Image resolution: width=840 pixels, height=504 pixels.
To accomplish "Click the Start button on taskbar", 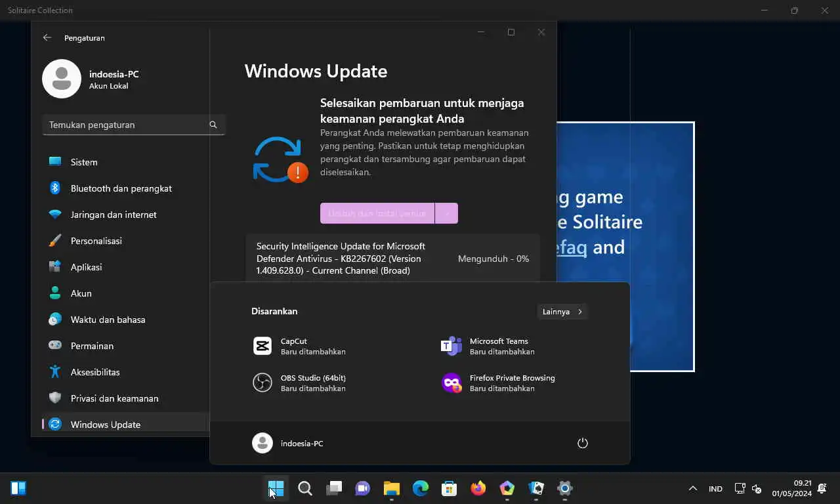I will (x=276, y=488).
